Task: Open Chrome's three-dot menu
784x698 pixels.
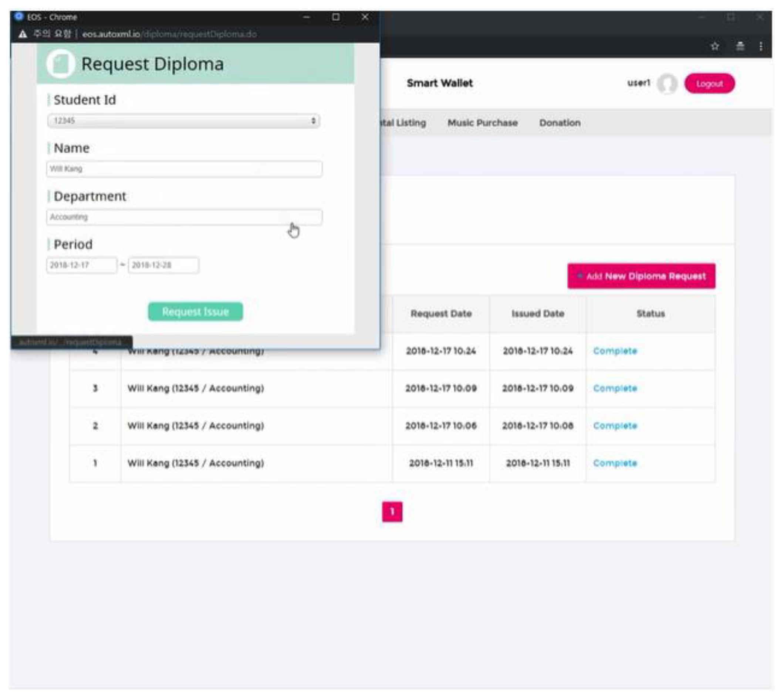Action: (760, 47)
